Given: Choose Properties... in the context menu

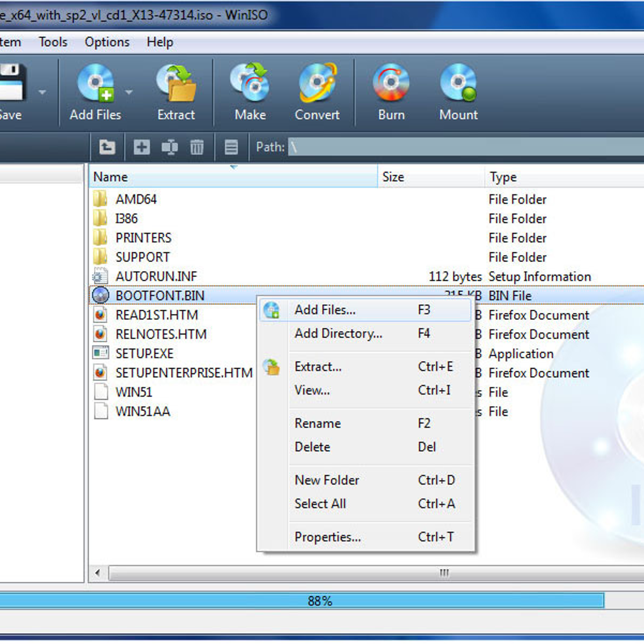Looking at the screenshot, I should point(327,537).
